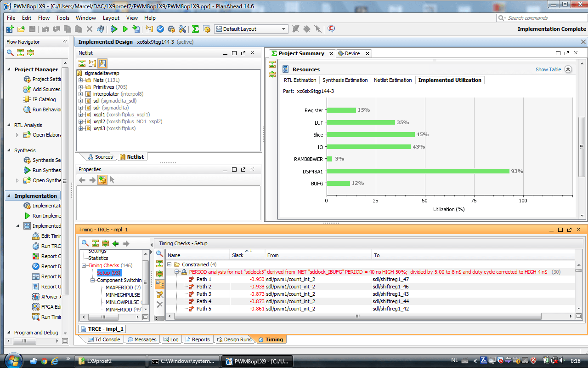Click the green sigma Project Summary toolbar icon
The width and height of the screenshot is (588, 368).
[x=195, y=29]
